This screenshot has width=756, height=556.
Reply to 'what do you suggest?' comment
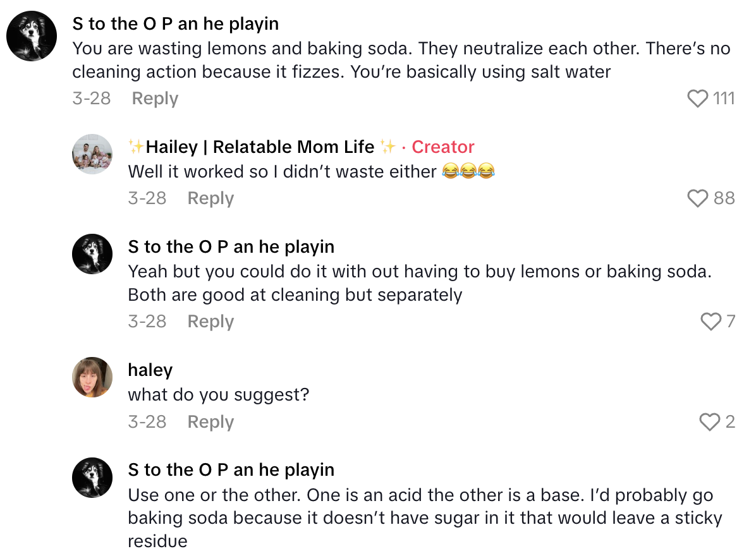click(x=210, y=421)
